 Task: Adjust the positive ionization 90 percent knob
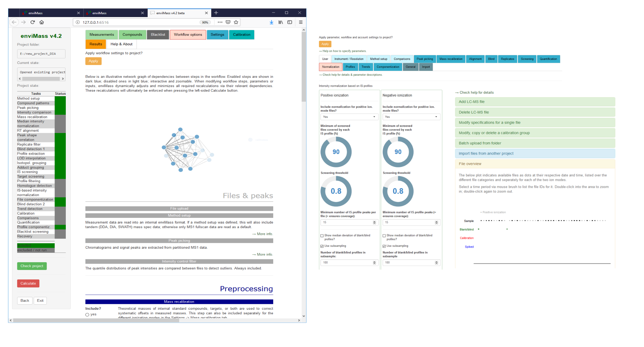click(336, 152)
